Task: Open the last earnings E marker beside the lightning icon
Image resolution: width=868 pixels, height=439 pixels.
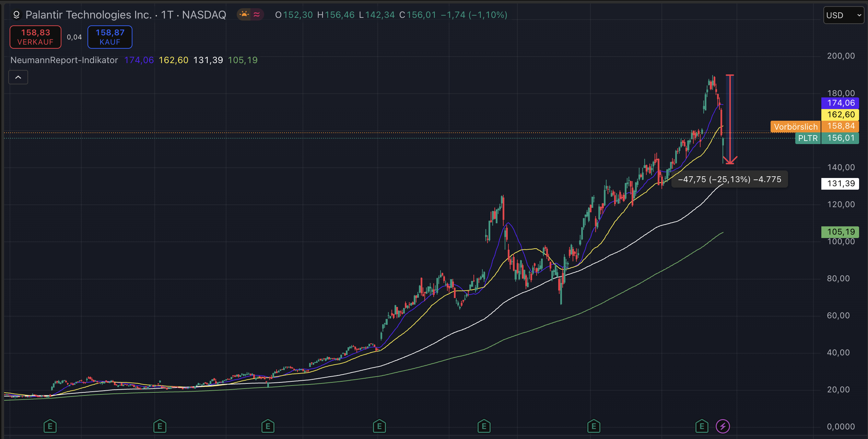Action: coord(702,426)
